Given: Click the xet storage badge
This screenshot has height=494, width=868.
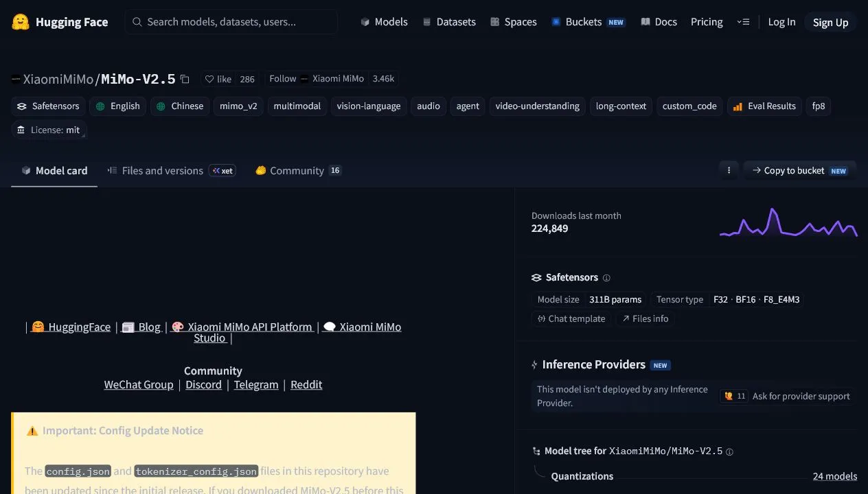Looking at the screenshot, I should (222, 171).
